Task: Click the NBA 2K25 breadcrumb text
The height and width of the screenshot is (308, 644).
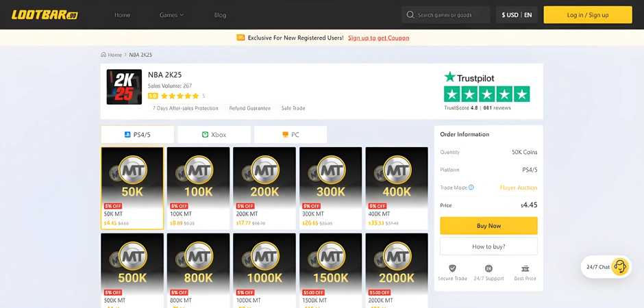Action: coord(140,55)
